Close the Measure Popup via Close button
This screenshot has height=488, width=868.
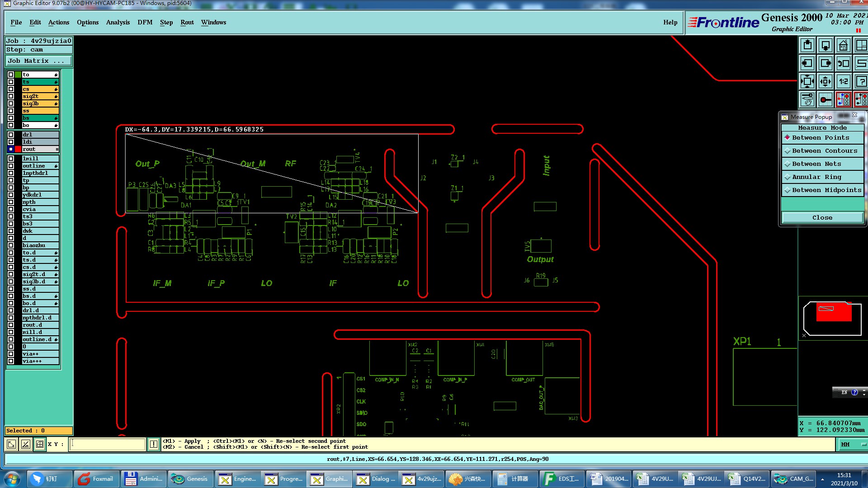pyautogui.click(x=822, y=218)
